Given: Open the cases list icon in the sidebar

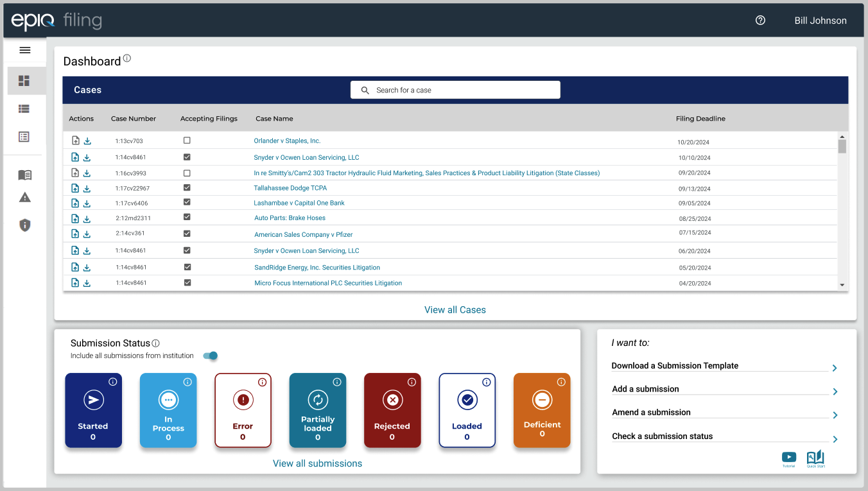Looking at the screenshot, I should pos(24,109).
